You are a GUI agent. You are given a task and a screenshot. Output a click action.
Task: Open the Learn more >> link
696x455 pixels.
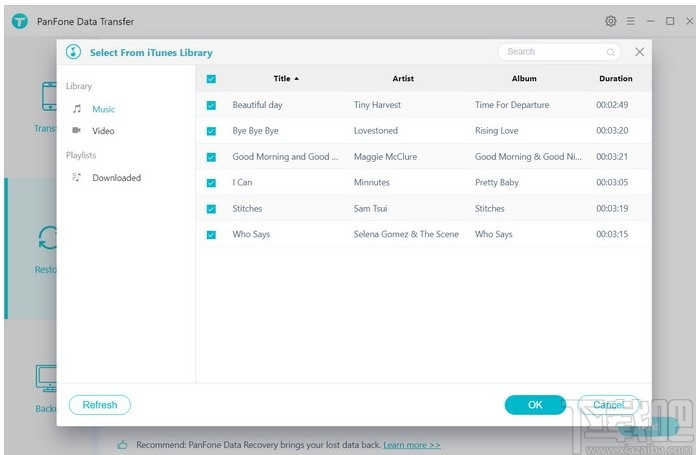tap(411, 445)
